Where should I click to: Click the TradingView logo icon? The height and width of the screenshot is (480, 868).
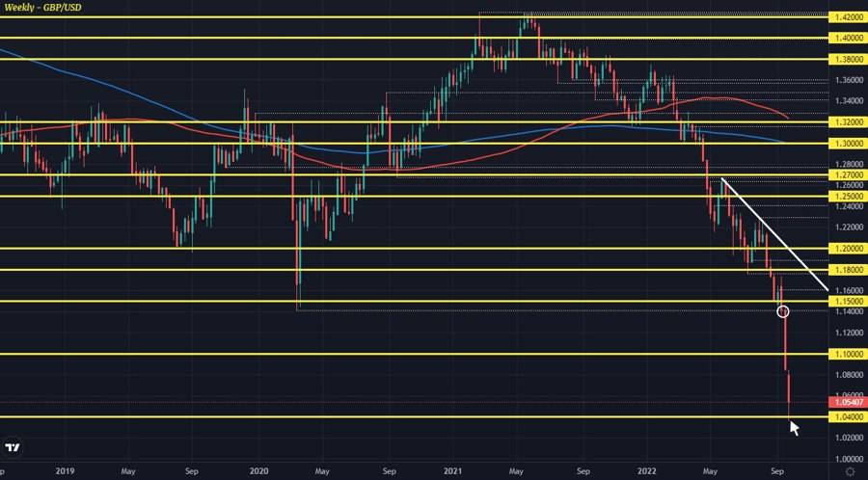coord(13,447)
